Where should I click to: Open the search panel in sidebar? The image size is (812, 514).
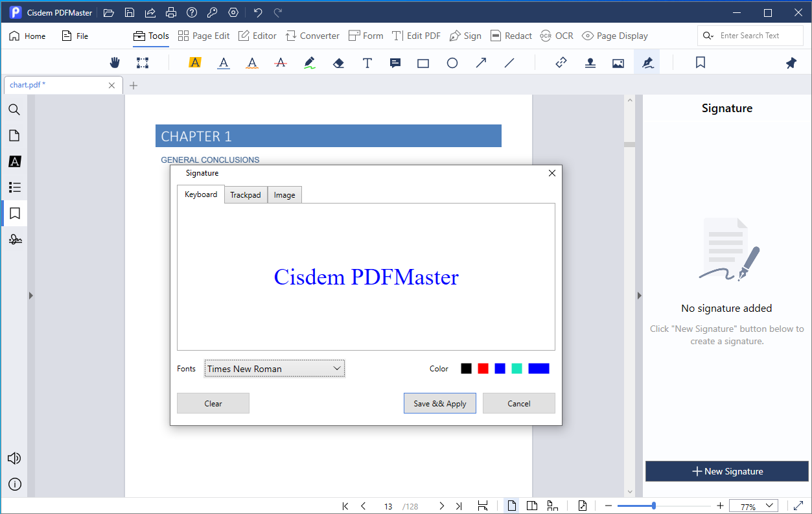pyautogui.click(x=14, y=110)
